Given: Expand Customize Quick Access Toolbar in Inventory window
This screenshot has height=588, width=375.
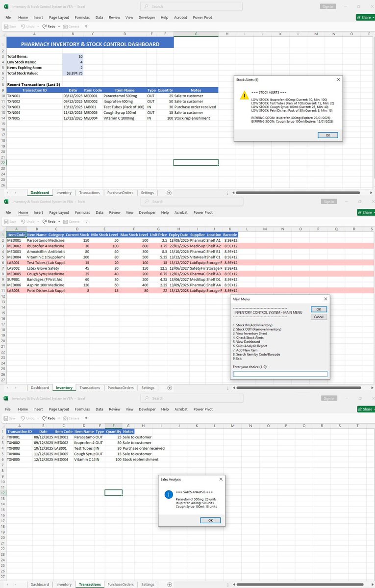Looking at the screenshot, I should 86,222.
